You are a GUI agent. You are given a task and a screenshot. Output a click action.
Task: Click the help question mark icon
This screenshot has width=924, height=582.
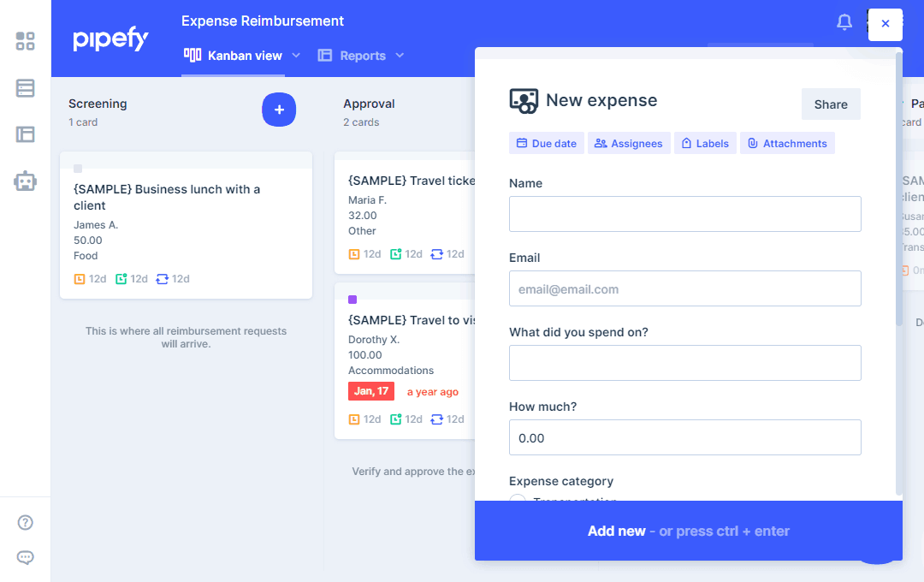(26, 523)
